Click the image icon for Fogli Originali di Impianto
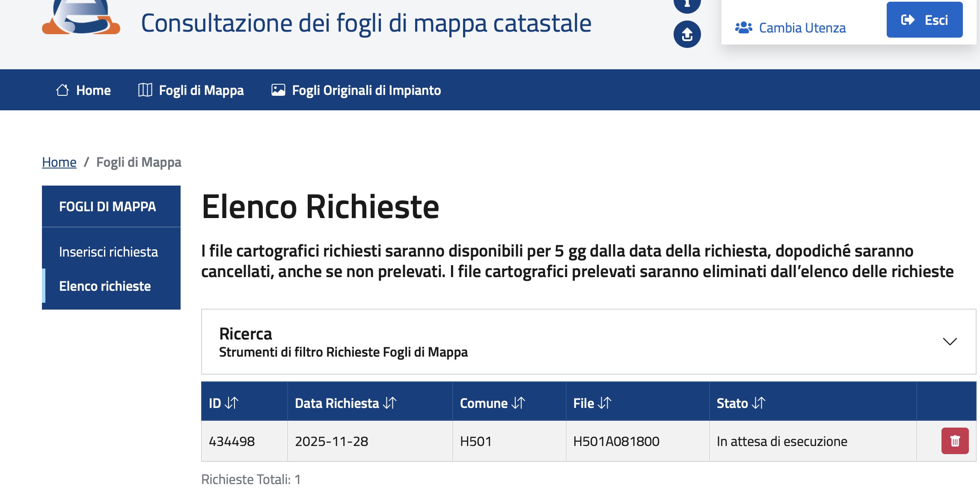This screenshot has width=980, height=502. 278,90
